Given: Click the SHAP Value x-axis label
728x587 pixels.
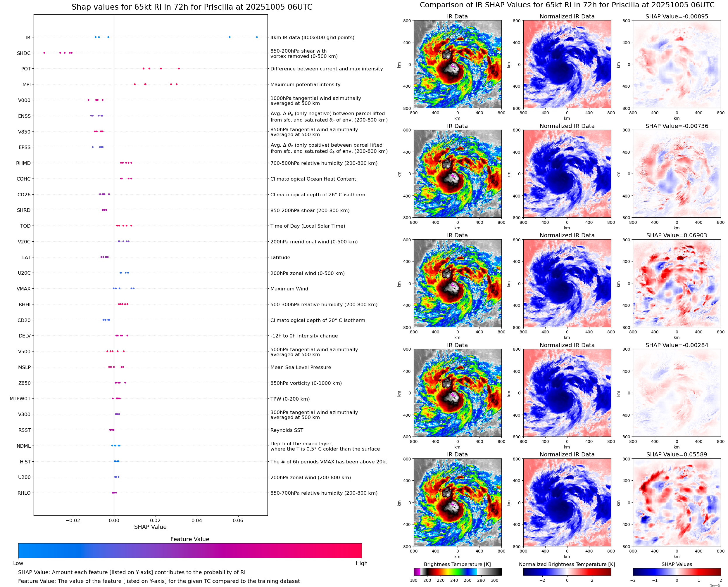Looking at the screenshot, I should pos(150,527).
